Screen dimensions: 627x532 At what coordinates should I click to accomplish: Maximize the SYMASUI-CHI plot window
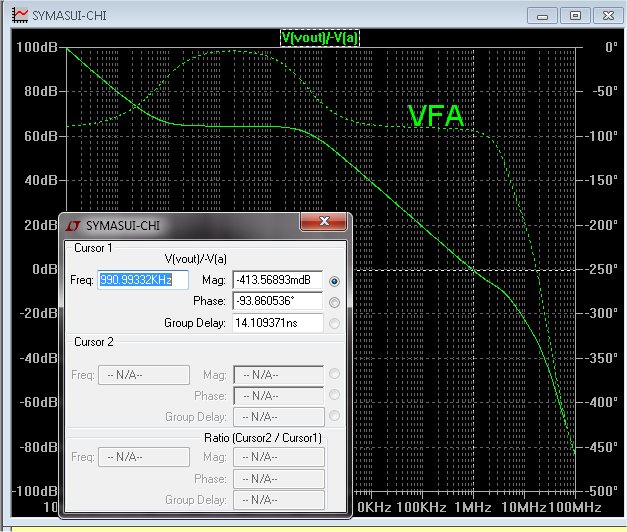575,16
